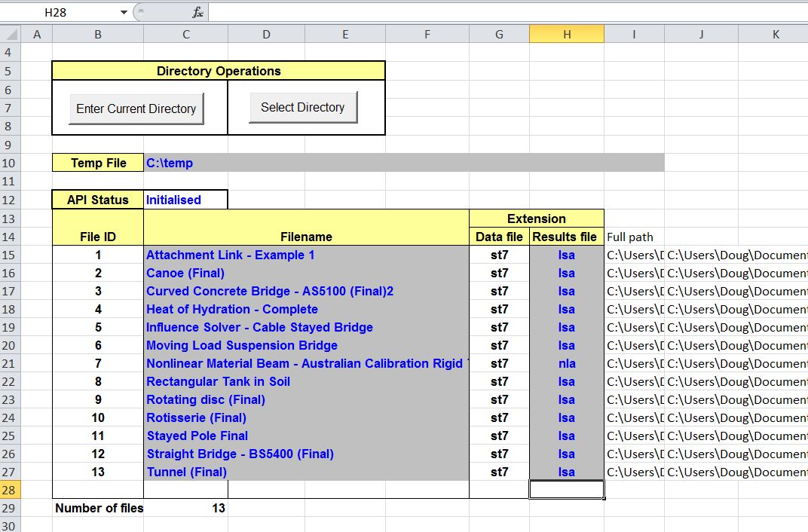Click the Directory Operations heading cell
The image size is (808, 532).
pyautogui.click(x=219, y=71)
